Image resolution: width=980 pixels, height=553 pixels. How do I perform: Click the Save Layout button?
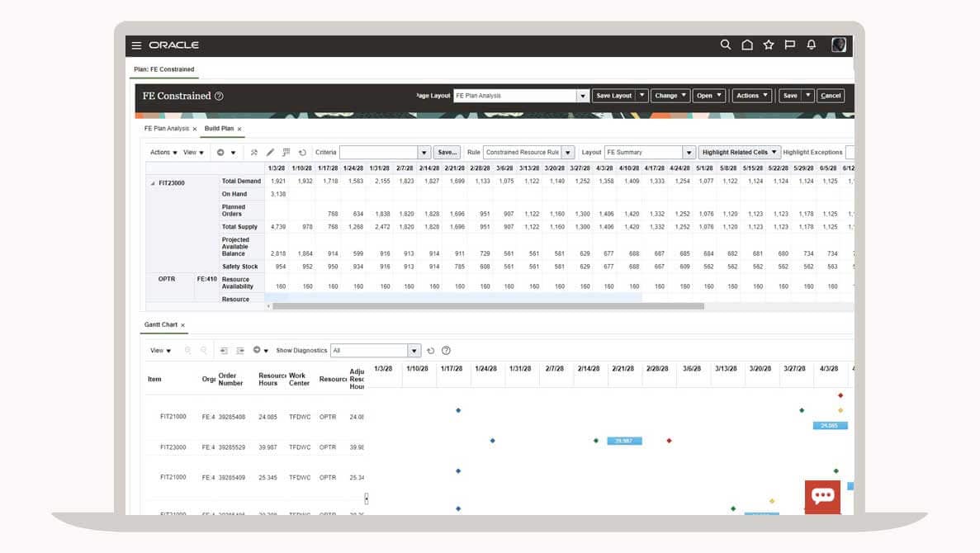[613, 96]
